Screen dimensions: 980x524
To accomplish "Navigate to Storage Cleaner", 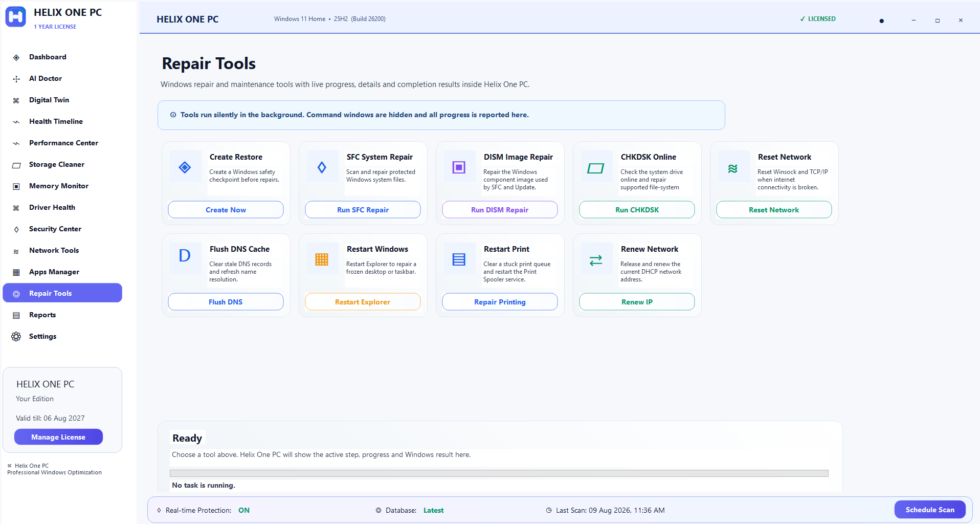I will [62, 164].
